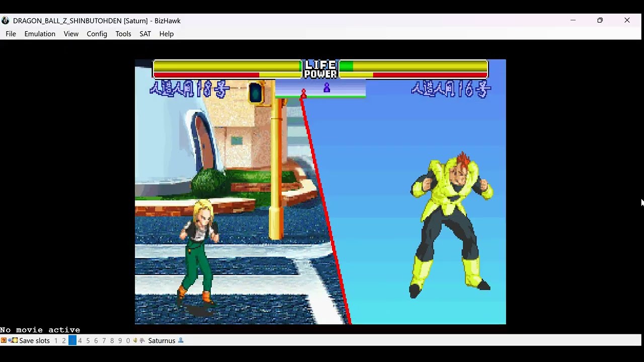Select save slot 0
Screen dimensions: 644x362
pyautogui.click(x=128, y=340)
